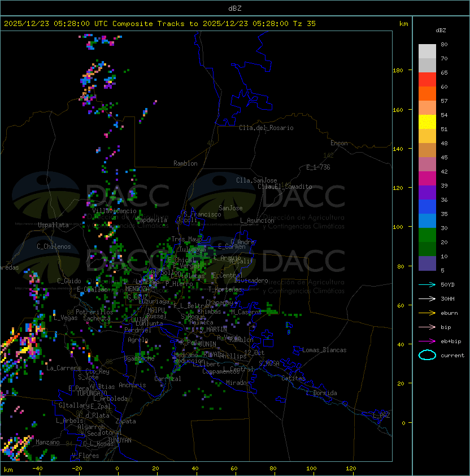The width and height of the screenshot is (470, 476).
Task: Click the Capdevila label on map
Action: click(x=151, y=220)
